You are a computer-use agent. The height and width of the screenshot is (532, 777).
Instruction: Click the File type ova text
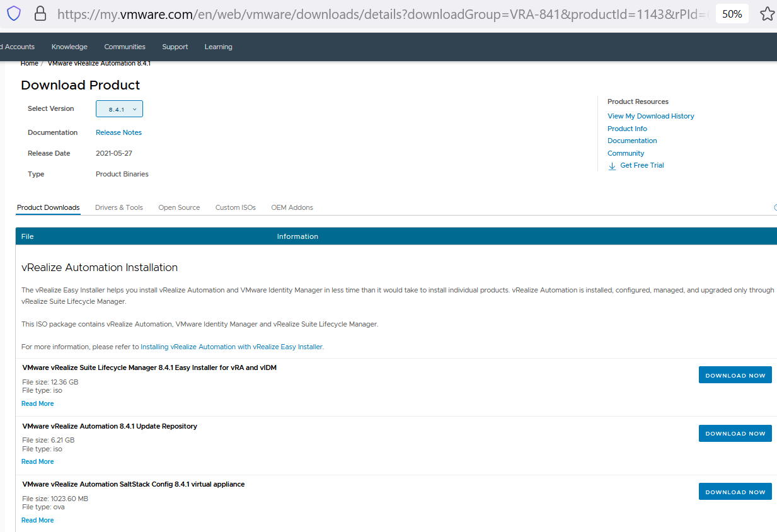tap(43, 507)
